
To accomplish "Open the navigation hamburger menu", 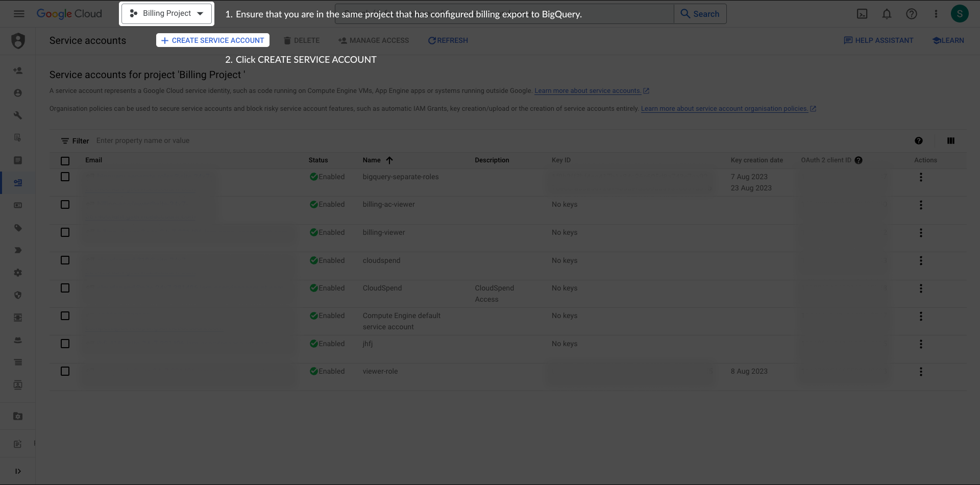I will (19, 14).
